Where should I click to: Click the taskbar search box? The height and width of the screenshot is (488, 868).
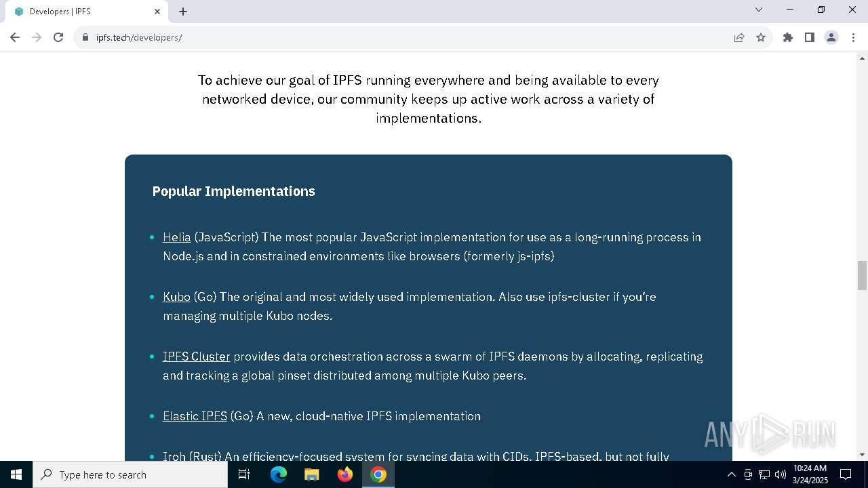point(130,474)
